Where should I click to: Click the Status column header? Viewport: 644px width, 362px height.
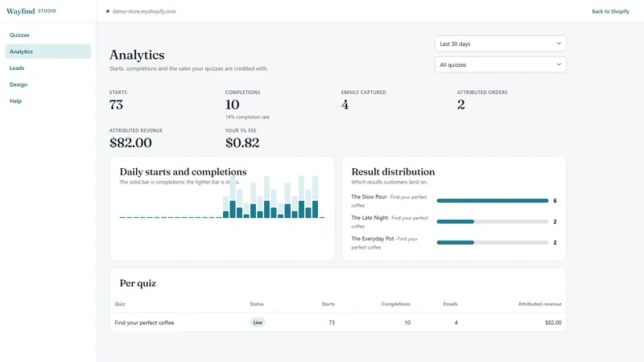257,304
